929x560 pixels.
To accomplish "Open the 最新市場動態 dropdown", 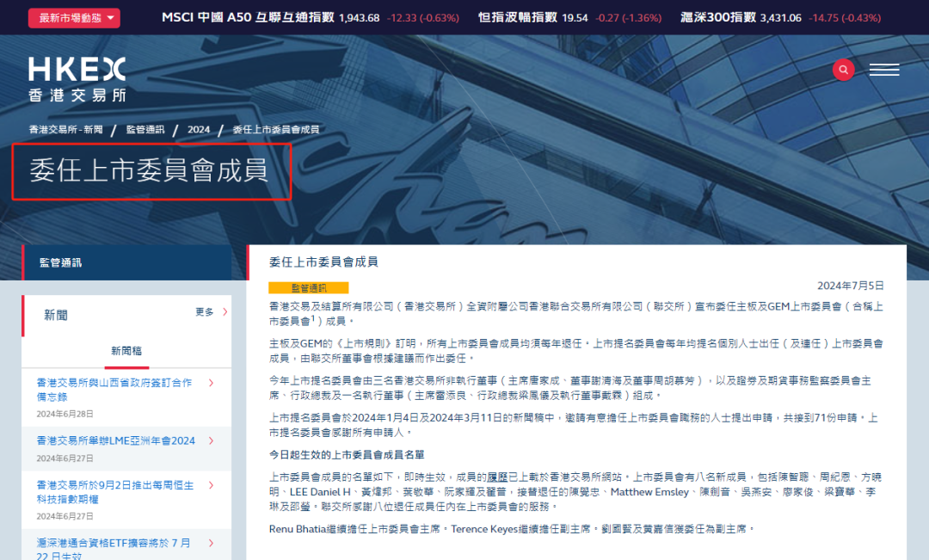I will pos(74,18).
